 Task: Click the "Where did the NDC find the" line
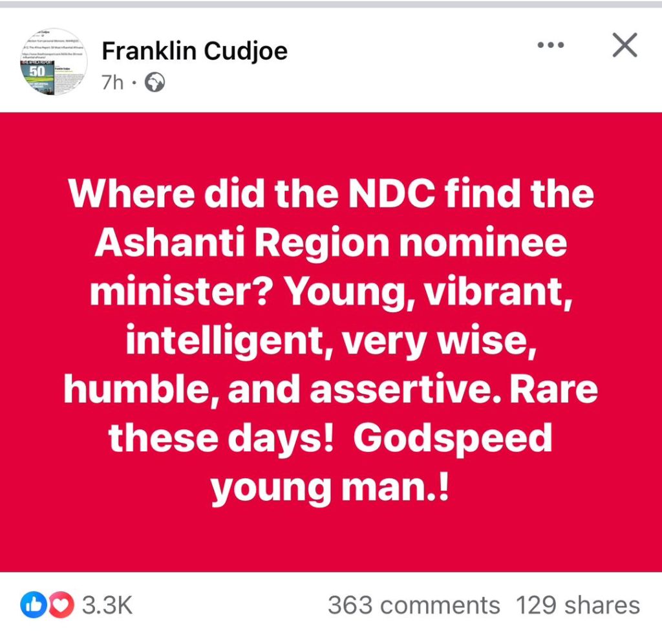pyautogui.click(x=331, y=194)
